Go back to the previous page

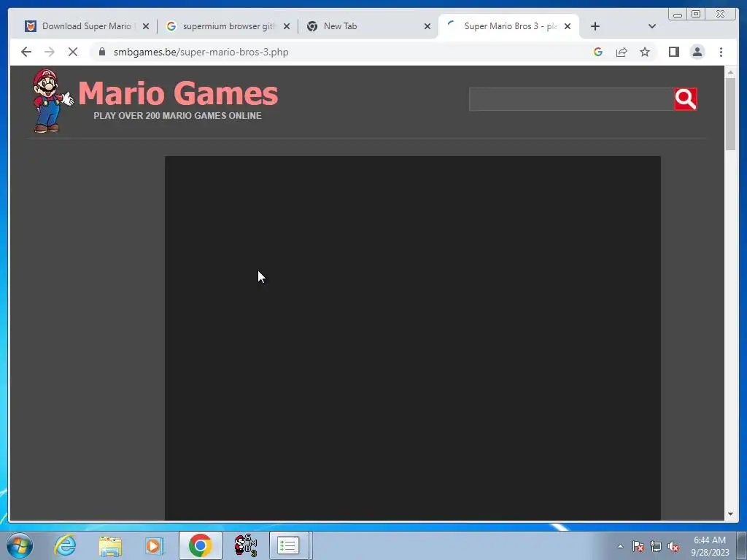pyautogui.click(x=26, y=52)
